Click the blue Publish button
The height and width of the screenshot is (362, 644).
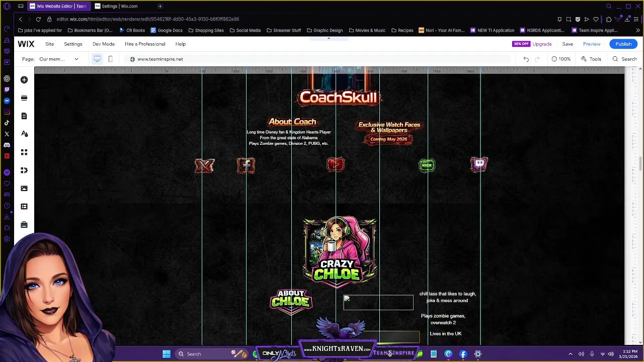click(x=623, y=44)
